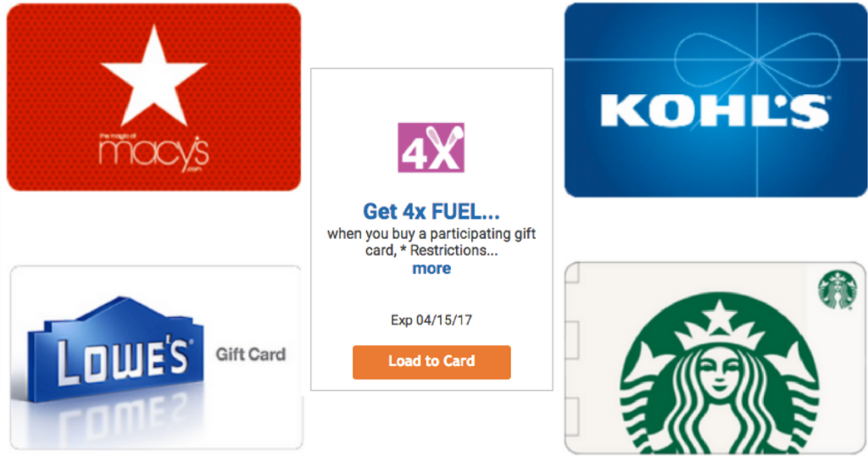This screenshot has height=456, width=868.
Task: Choose the blue Kohl's gift card
Action: (x=715, y=100)
